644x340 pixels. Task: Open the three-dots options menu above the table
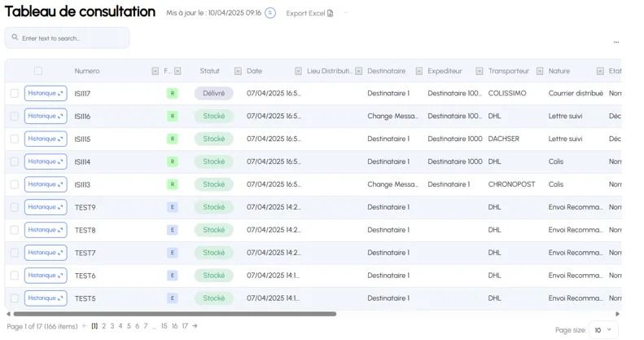616,42
